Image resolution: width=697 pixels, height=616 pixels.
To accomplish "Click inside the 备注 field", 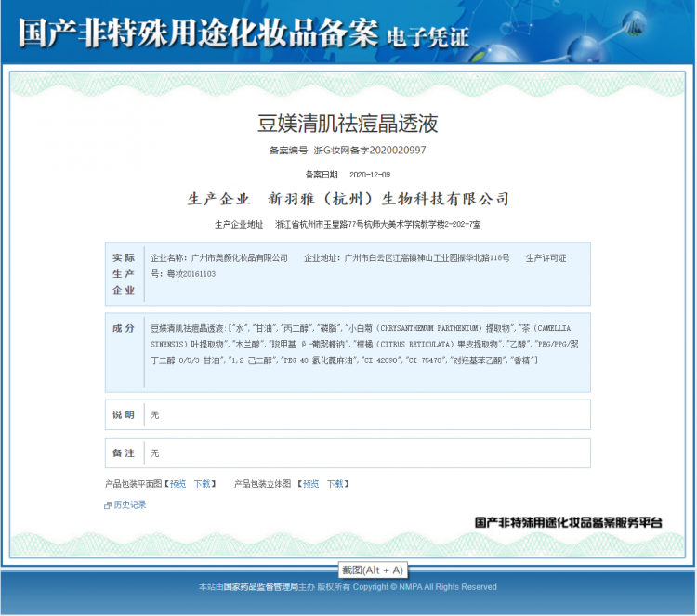I will 366,452.
